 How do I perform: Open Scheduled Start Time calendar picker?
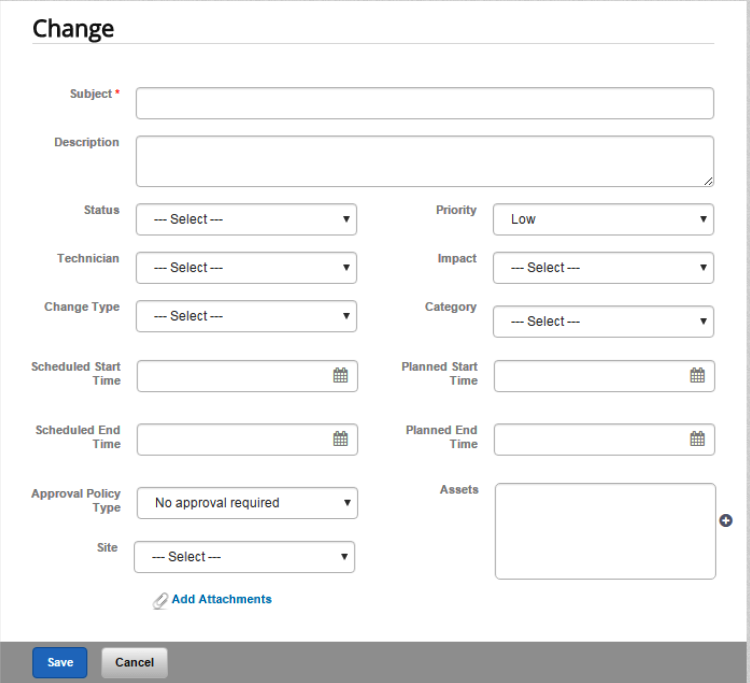pyautogui.click(x=340, y=375)
